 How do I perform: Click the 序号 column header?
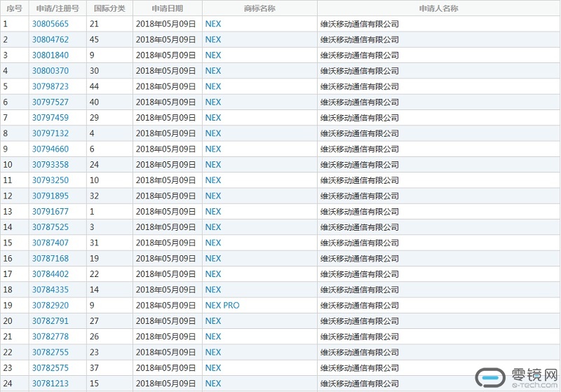point(14,8)
